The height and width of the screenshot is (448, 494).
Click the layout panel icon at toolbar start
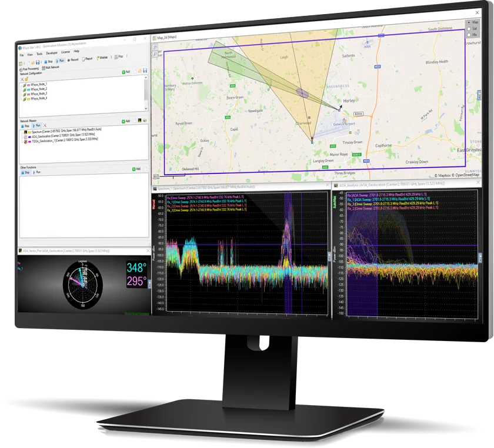21,64
